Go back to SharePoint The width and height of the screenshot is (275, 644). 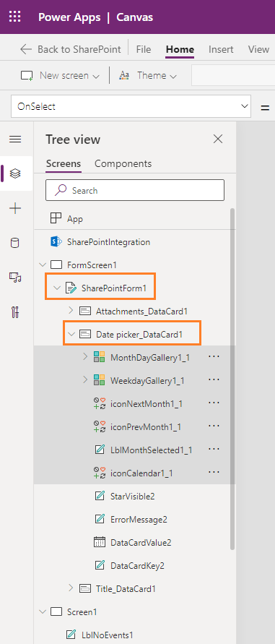click(70, 49)
